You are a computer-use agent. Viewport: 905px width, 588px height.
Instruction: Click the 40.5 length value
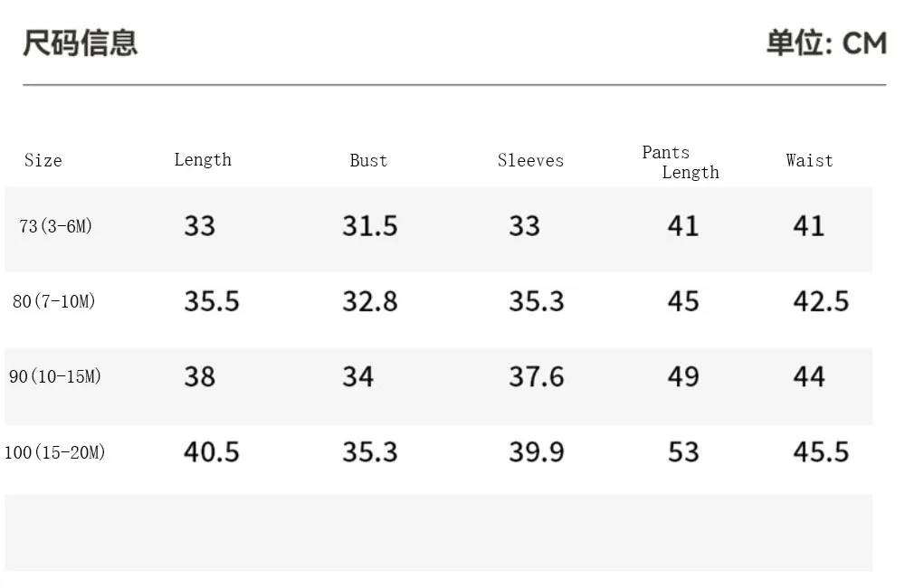coord(211,451)
